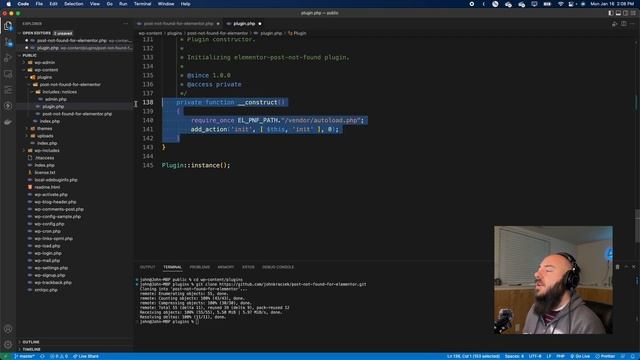Open license.txt in the file tree
Screen dimensions: 640x360
click(44, 173)
